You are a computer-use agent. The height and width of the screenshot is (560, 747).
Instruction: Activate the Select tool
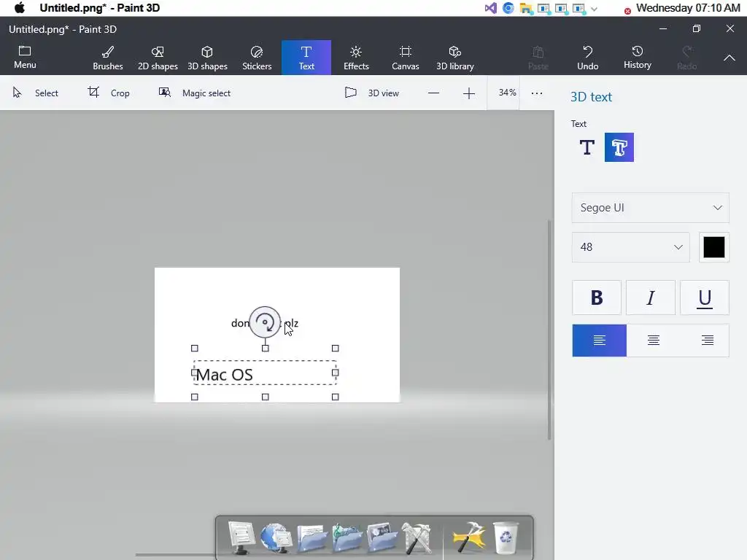coord(36,93)
